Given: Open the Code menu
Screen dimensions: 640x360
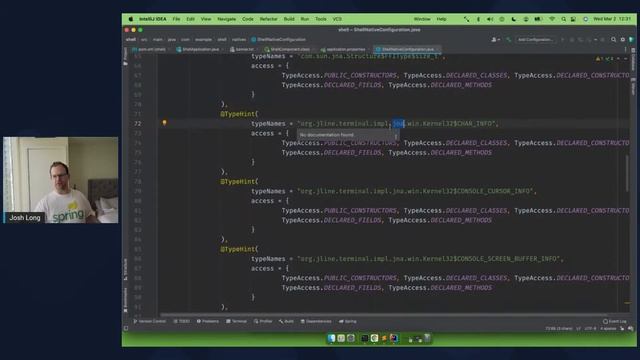Looking at the screenshot, I should [x=247, y=19].
